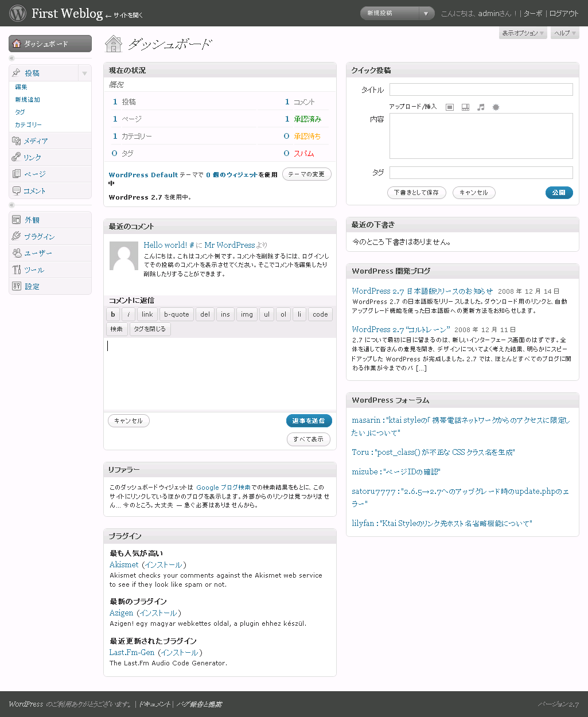Open the 設定 menu item
The width and height of the screenshot is (588, 717).
pos(50,287)
